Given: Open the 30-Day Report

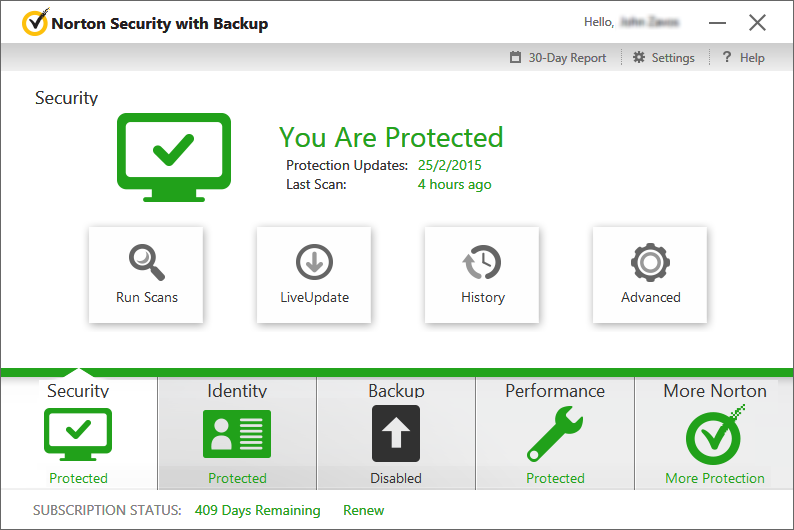Looking at the screenshot, I should pos(558,58).
